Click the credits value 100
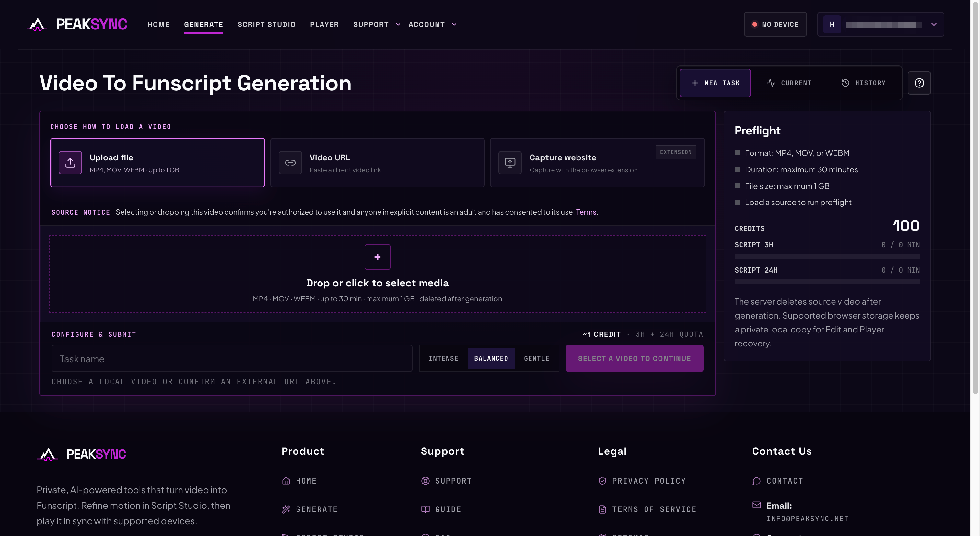Viewport: 980px width, 536px height. tap(906, 226)
